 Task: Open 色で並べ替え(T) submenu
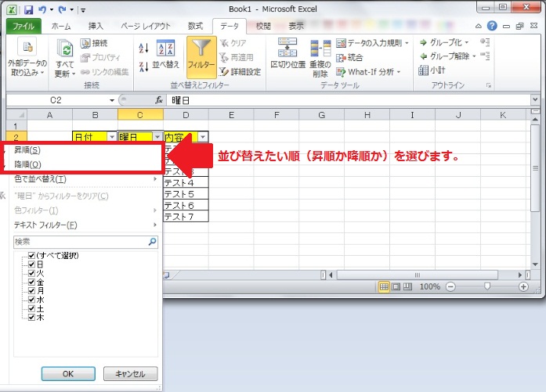click(85, 179)
